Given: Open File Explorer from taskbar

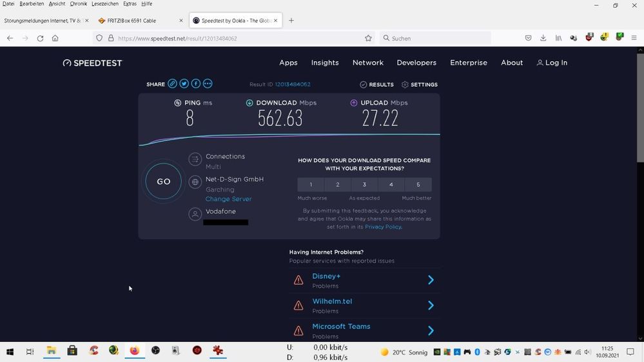Looking at the screenshot, I should pyautogui.click(x=52, y=351).
